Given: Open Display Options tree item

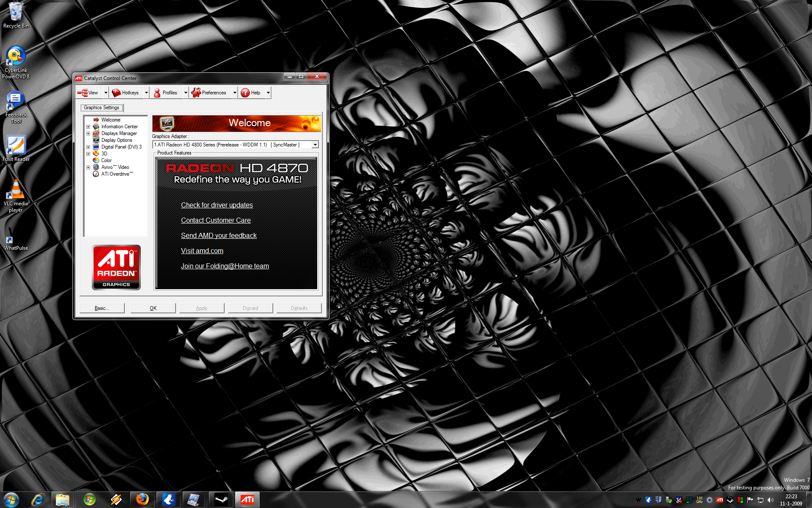Looking at the screenshot, I should tap(116, 140).
